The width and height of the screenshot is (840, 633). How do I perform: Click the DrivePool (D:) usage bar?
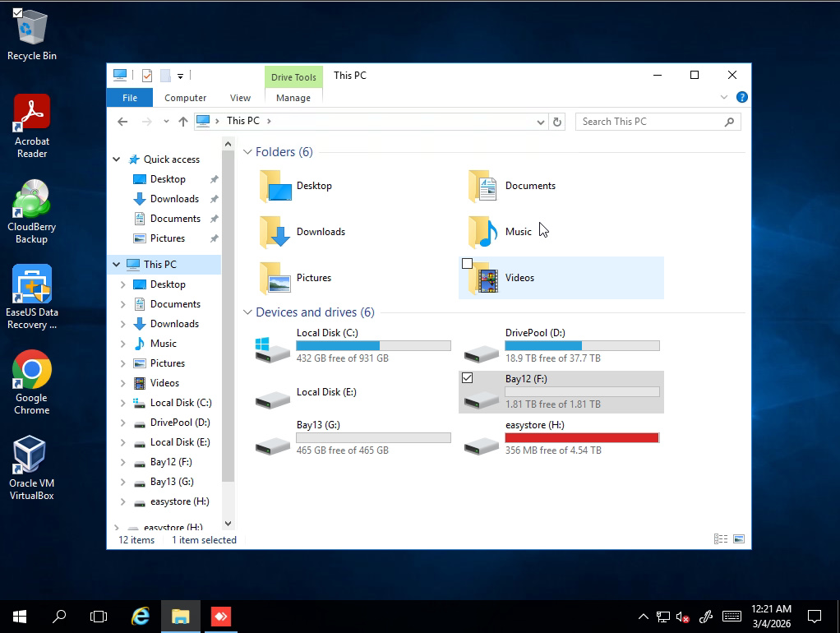[x=582, y=346]
